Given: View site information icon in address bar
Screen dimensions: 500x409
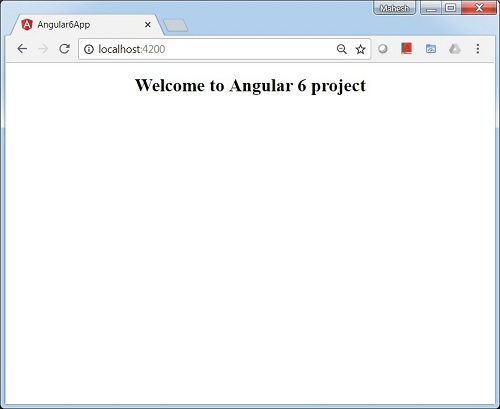Looking at the screenshot, I should click(x=89, y=49).
